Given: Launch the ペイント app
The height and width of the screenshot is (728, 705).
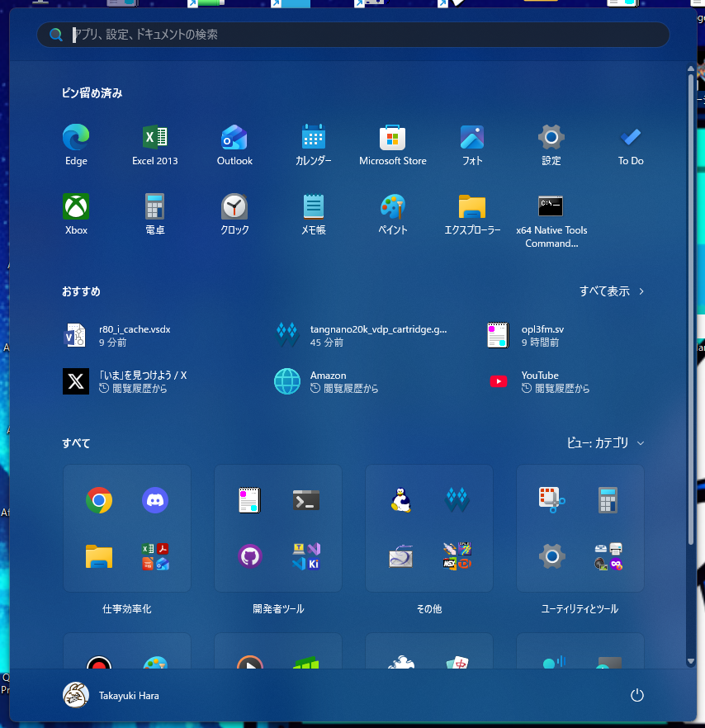Looking at the screenshot, I should tap(392, 214).
